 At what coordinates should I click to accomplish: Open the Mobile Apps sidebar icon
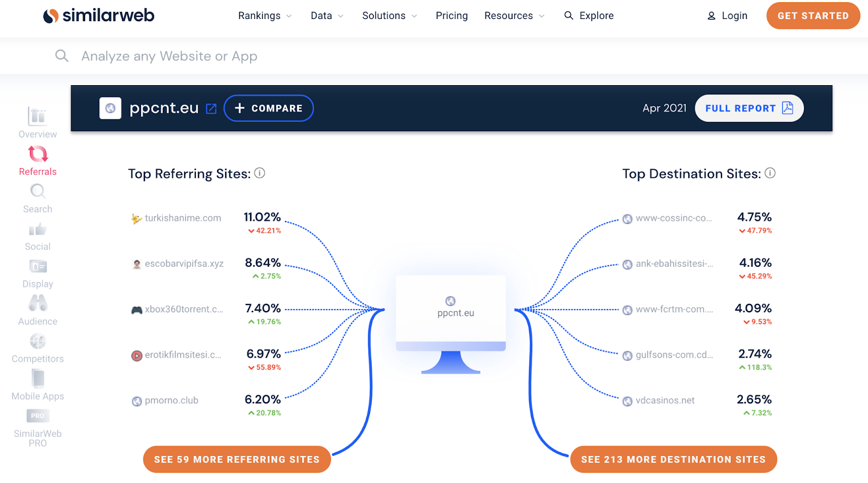(38, 378)
